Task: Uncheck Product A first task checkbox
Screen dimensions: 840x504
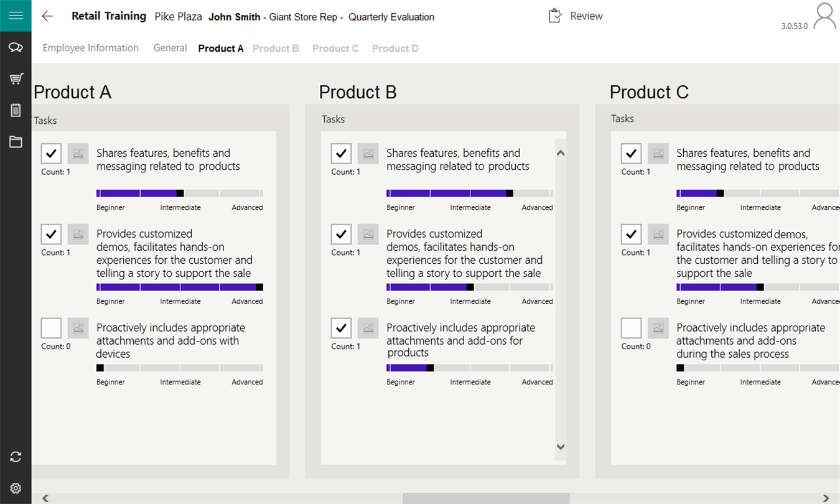Action: (51, 153)
